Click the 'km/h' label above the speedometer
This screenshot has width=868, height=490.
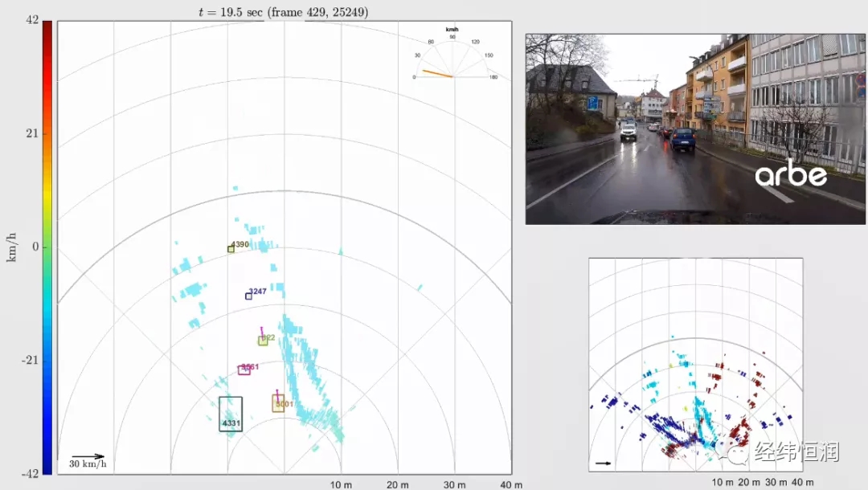click(x=452, y=29)
